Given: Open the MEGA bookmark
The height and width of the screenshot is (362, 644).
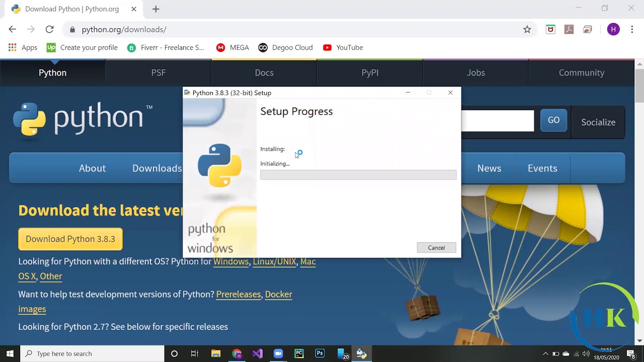Looking at the screenshot, I should coord(232,48).
